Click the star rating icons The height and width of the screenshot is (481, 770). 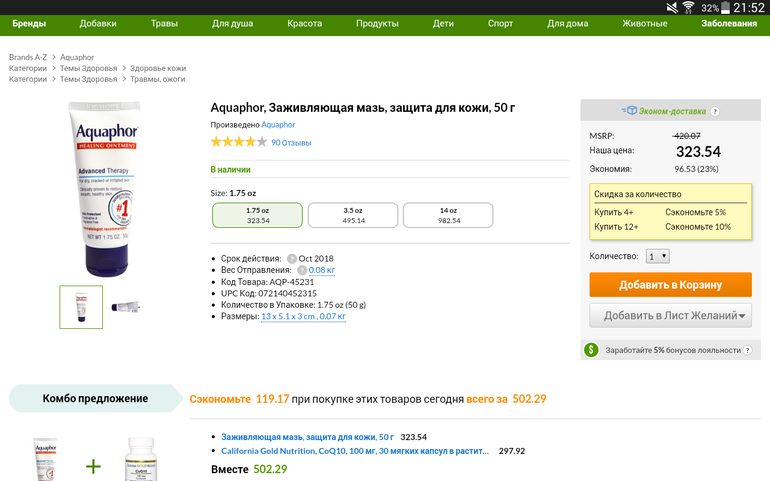pos(238,142)
